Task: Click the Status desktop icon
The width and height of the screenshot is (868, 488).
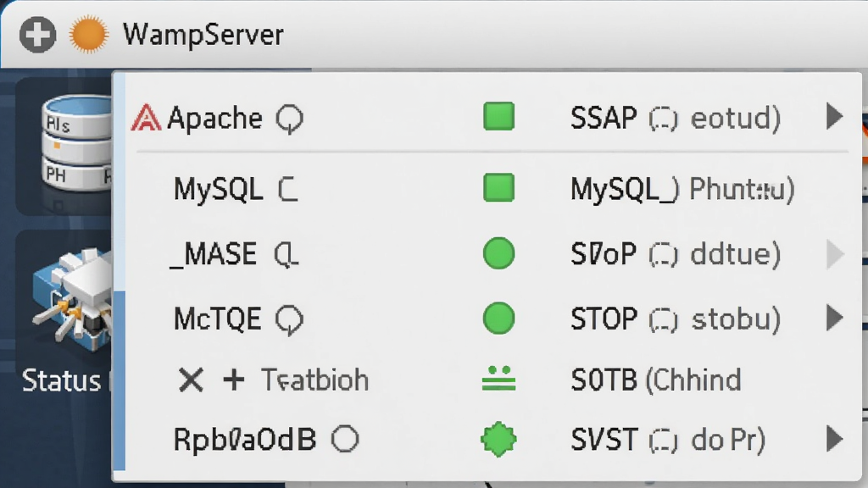Action: click(x=72, y=299)
